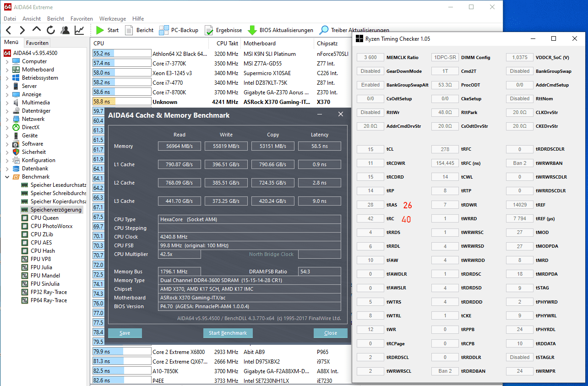The width and height of the screenshot is (588, 386).
Task: Click the up-level arrow in AIDA64 toolbar
Action: (37, 30)
